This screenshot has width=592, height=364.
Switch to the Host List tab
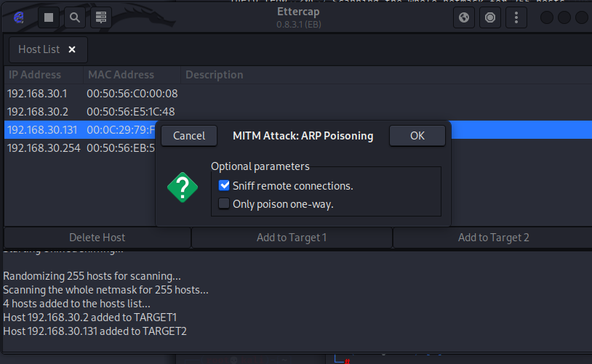coord(39,49)
